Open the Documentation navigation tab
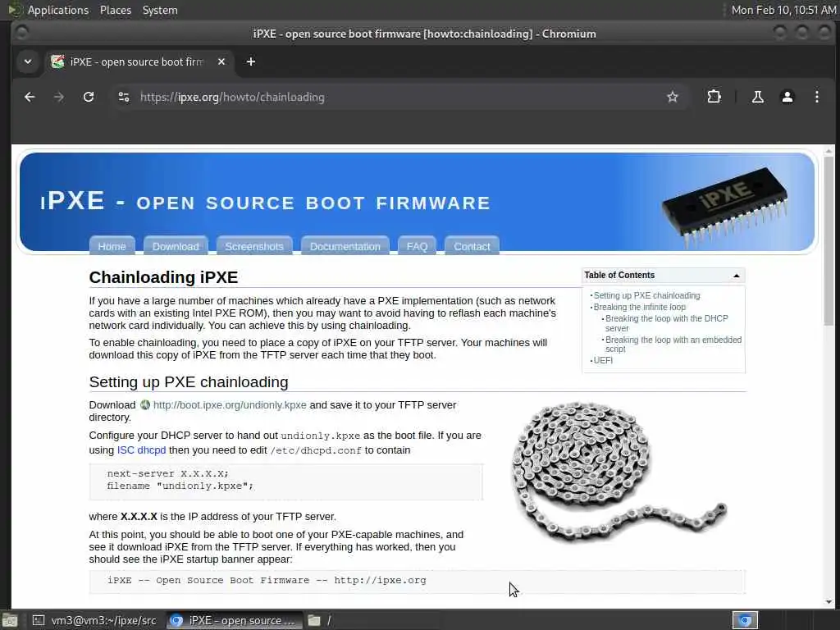Image resolution: width=840 pixels, height=630 pixels. coord(345,245)
